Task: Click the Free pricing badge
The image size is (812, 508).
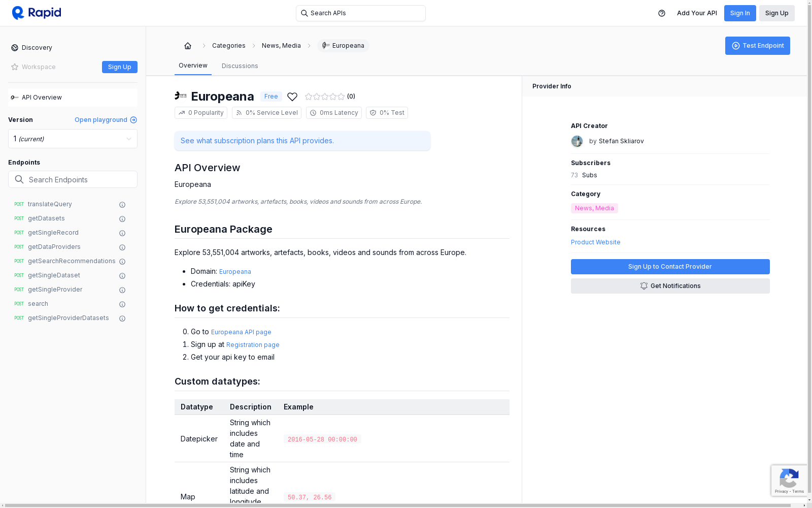Action: pyautogui.click(x=271, y=97)
